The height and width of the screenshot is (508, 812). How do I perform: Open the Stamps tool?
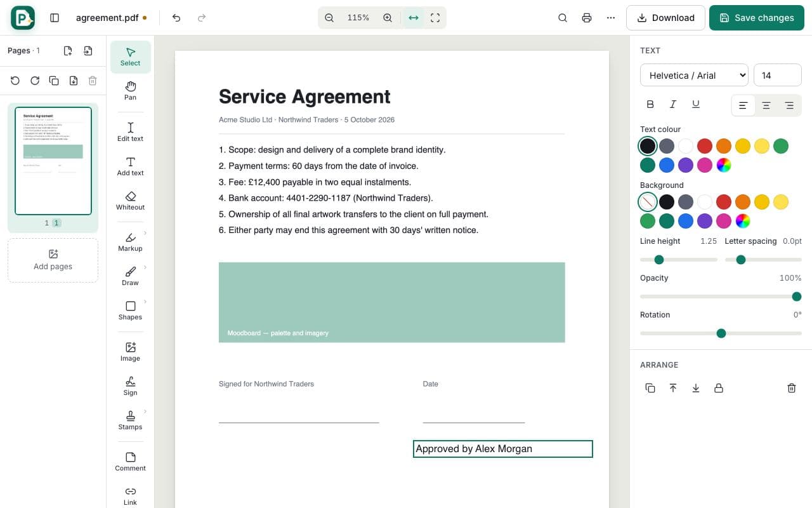[130, 420]
